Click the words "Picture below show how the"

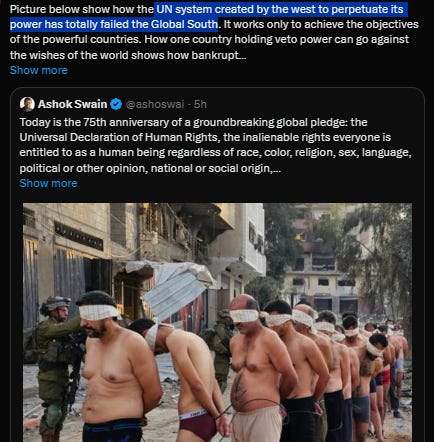tap(82, 9)
